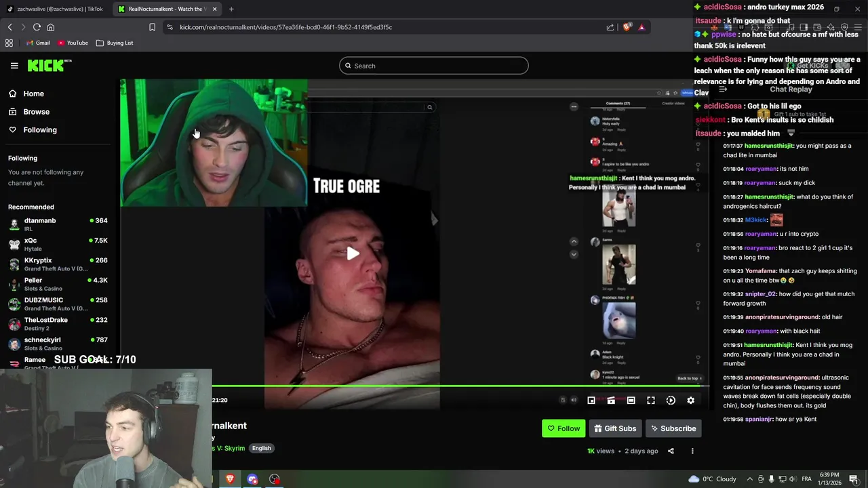This screenshot has height=488, width=868.
Task: Open notification center in taskbar
Action: click(854, 479)
